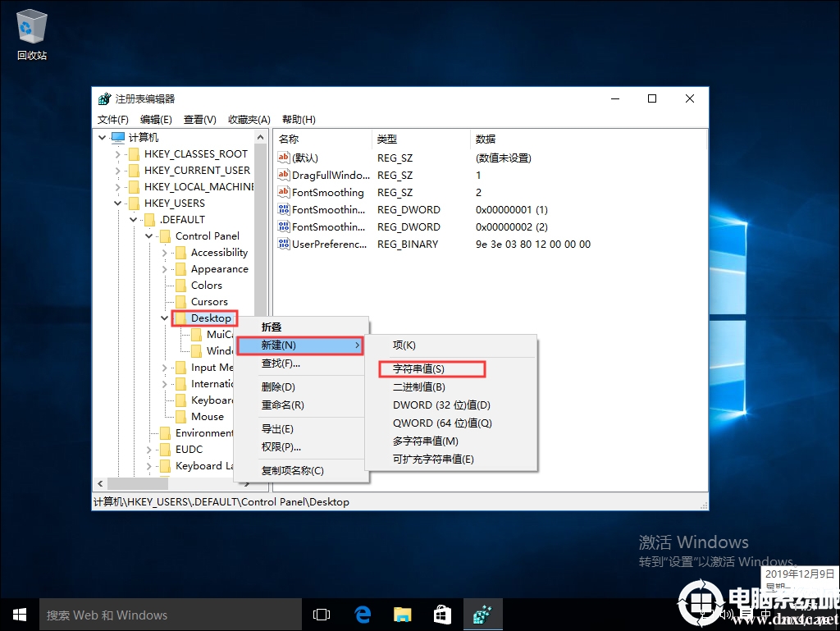This screenshot has width=840, height=631.
Task: Expand the HKEY_CURRENT_USER key
Action: 118,171
